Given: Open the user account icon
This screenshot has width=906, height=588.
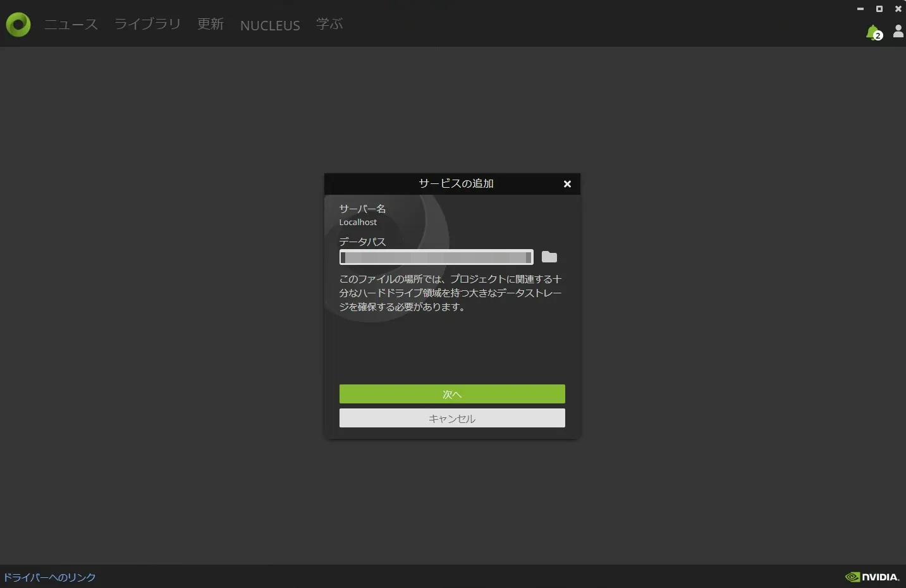Looking at the screenshot, I should click(898, 32).
